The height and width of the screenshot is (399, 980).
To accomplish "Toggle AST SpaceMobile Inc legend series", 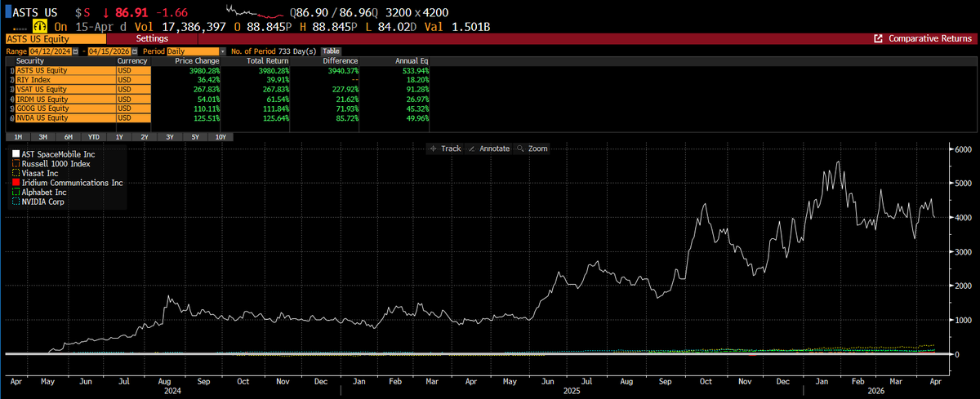I will 53,153.
